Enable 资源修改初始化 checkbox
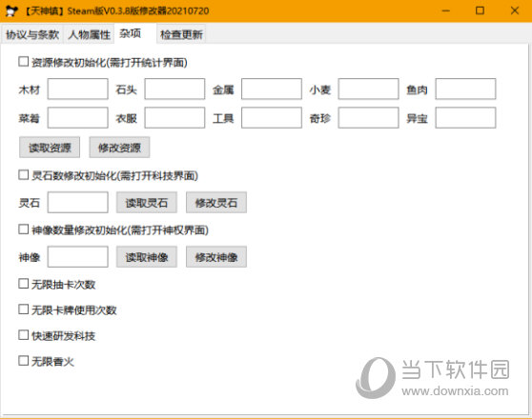The image size is (532, 419). pos(24,62)
